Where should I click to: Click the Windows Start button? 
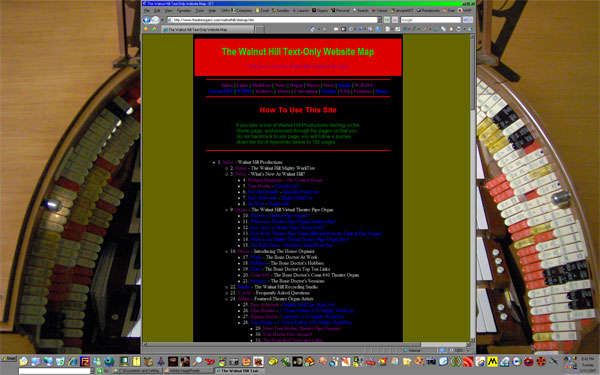(x=8, y=359)
